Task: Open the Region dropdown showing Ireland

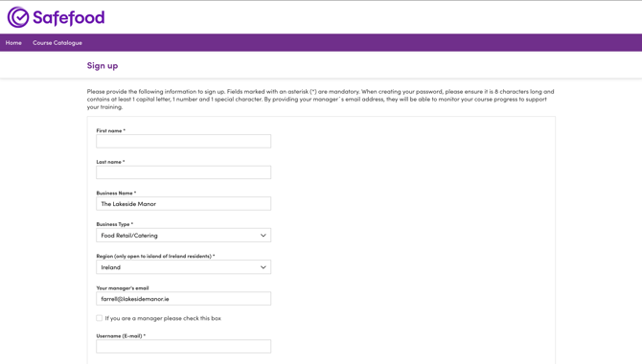Action: (x=183, y=267)
